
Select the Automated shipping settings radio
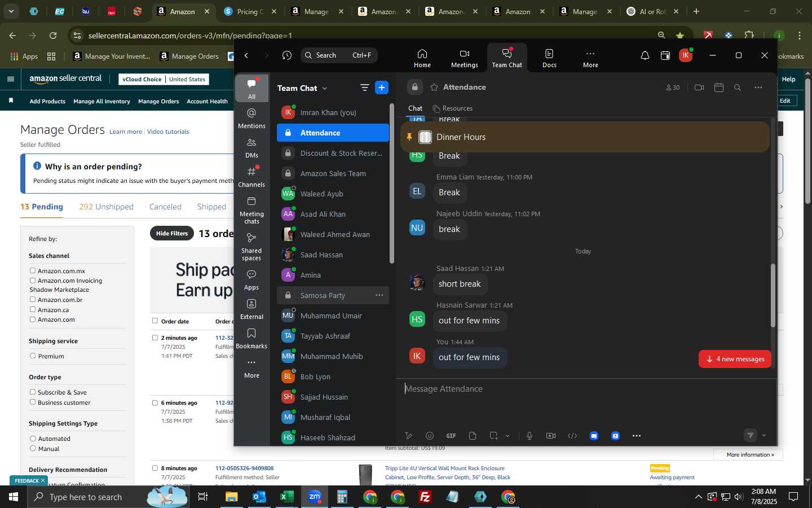click(x=33, y=439)
